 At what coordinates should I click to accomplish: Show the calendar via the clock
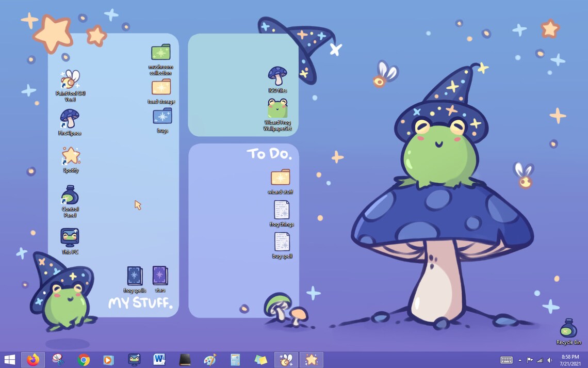tap(570, 360)
